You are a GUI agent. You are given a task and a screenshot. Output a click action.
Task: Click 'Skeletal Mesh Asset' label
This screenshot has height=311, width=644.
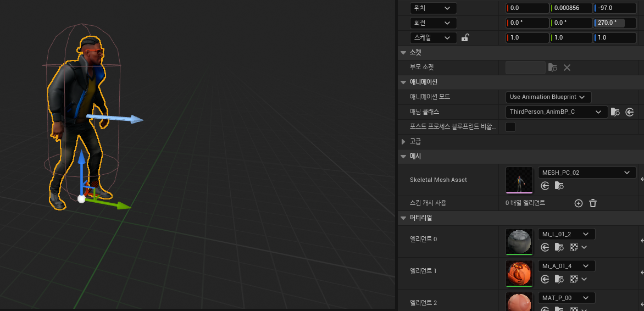[438, 180]
